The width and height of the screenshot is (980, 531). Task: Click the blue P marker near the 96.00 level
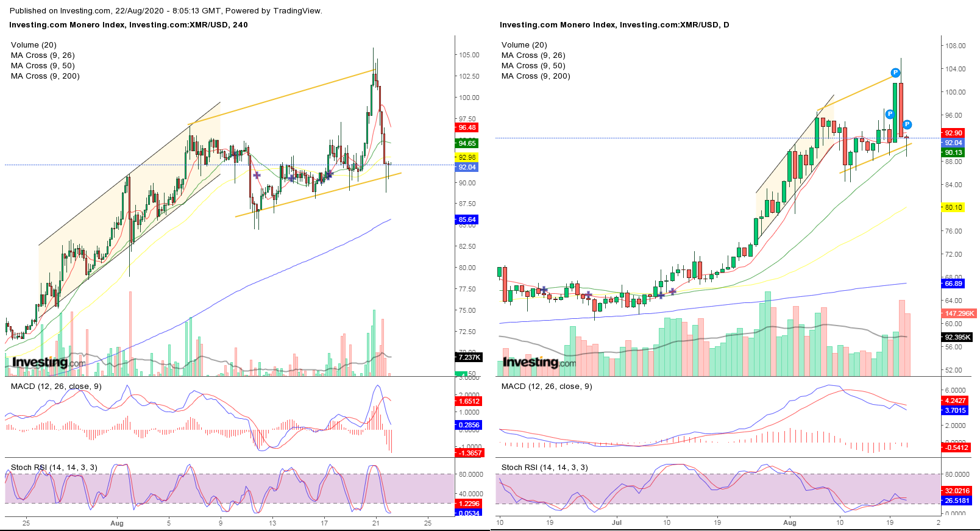tap(890, 114)
